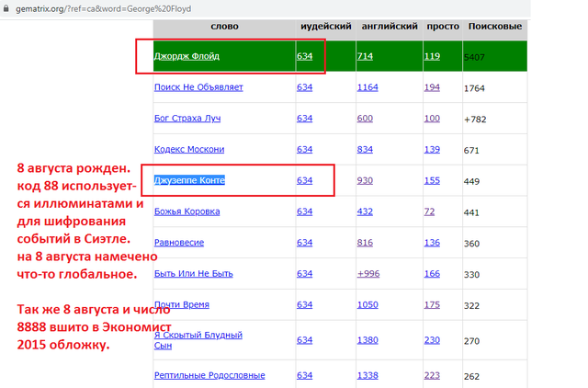Click the 816 English value link
This screenshot has width=588, height=388.
click(365, 243)
